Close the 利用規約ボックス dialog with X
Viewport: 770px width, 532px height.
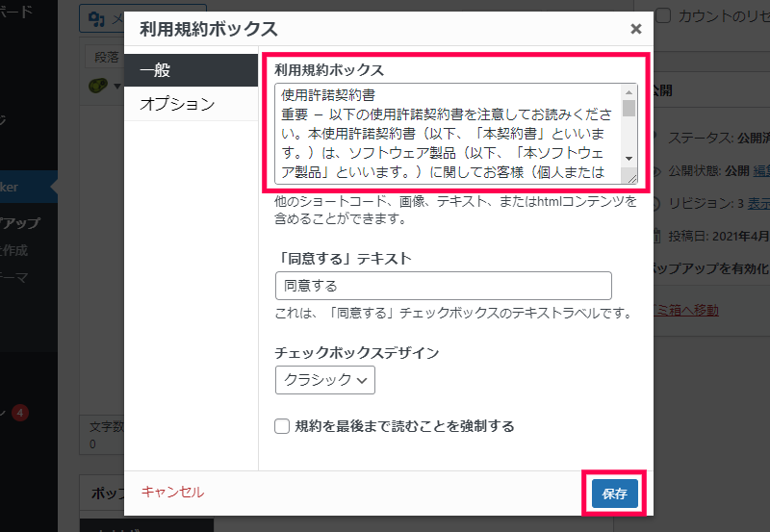pos(636,29)
